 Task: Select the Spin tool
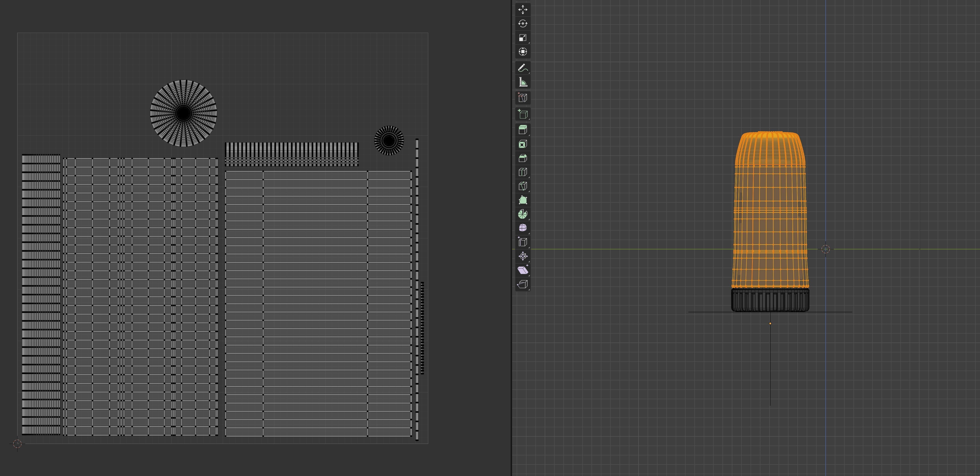coord(523,214)
